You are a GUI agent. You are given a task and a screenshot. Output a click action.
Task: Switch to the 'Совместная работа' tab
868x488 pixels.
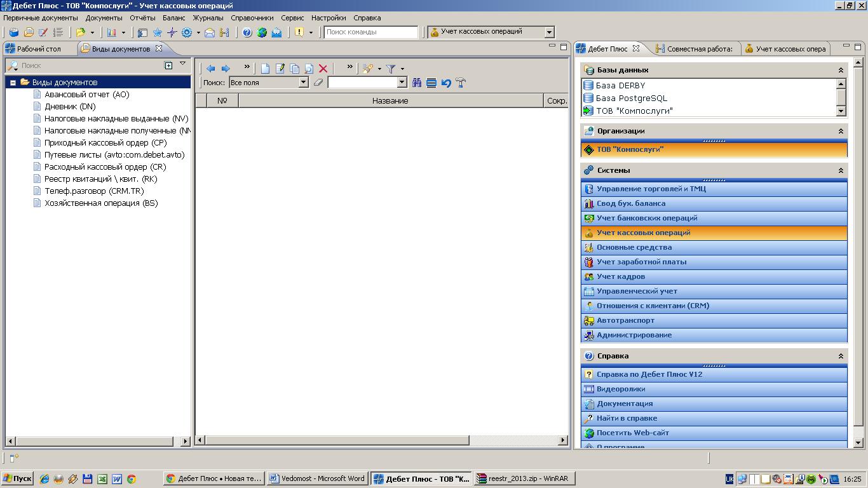click(695, 49)
